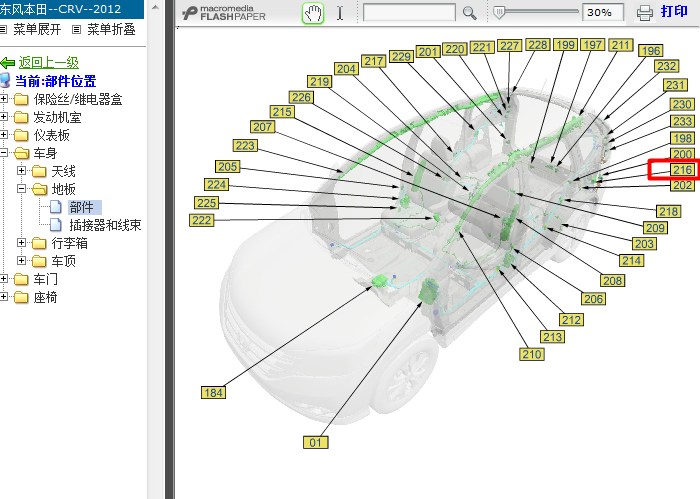Expand the 座椅 tree node

(4, 297)
